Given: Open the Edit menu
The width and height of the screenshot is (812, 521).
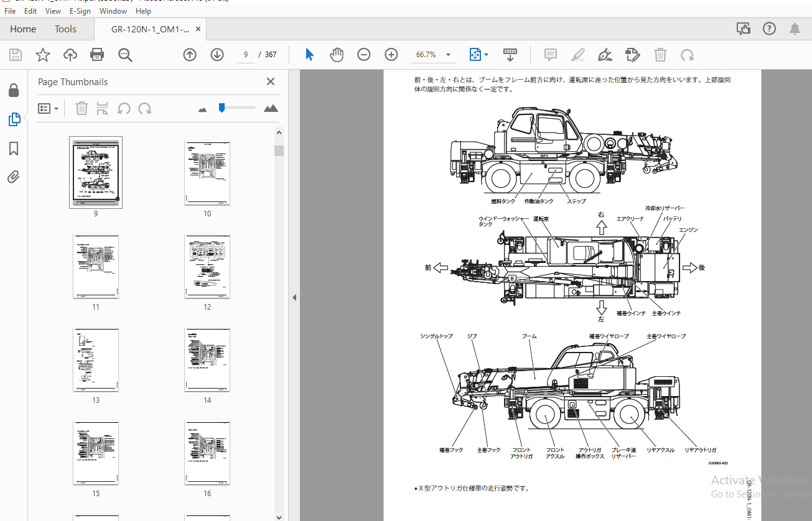Looking at the screenshot, I should 30,11.
